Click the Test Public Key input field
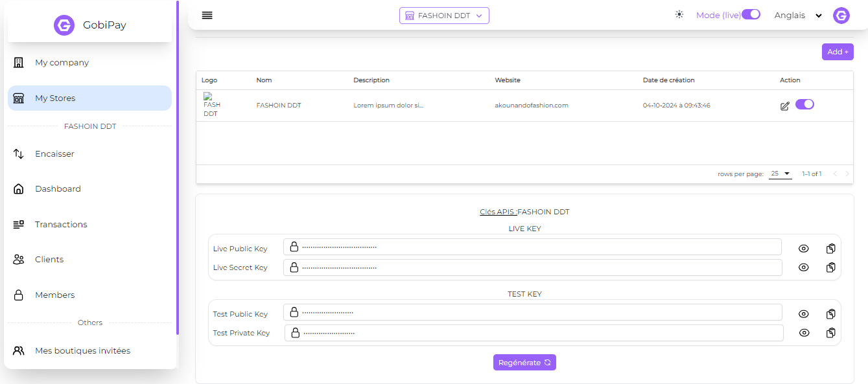 click(x=533, y=312)
